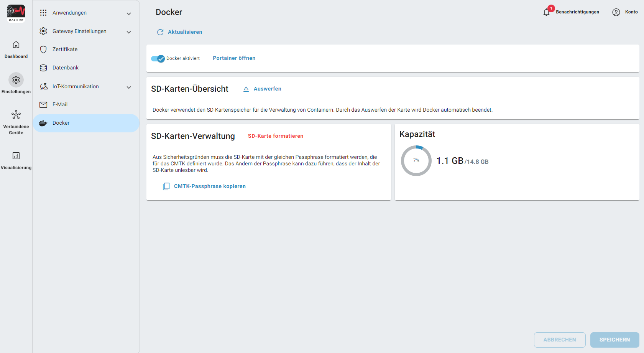Open Dashboard via the home icon
The height and width of the screenshot is (353, 644).
16,45
